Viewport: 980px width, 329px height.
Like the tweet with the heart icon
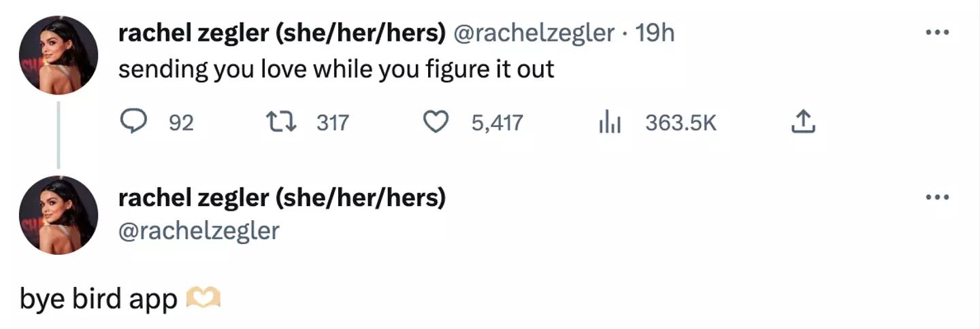pyautogui.click(x=436, y=122)
